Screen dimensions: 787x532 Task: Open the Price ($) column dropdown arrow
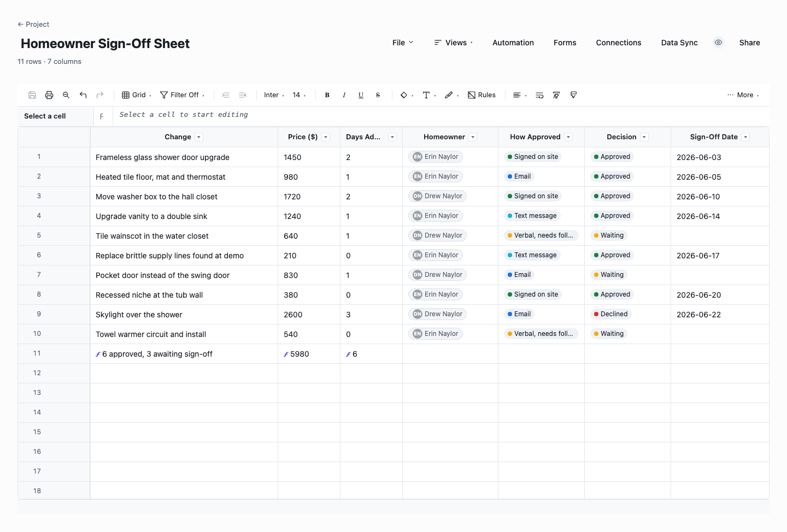click(326, 137)
